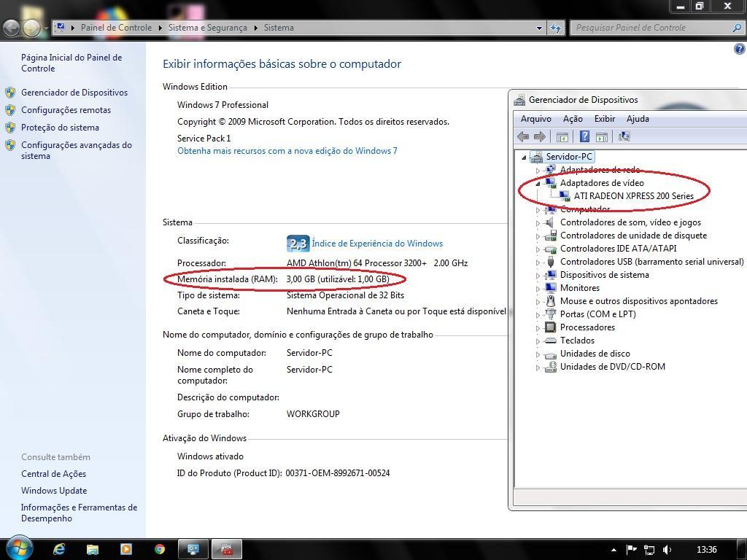Click Windows Experience Index 2,3 score badge

(x=298, y=244)
